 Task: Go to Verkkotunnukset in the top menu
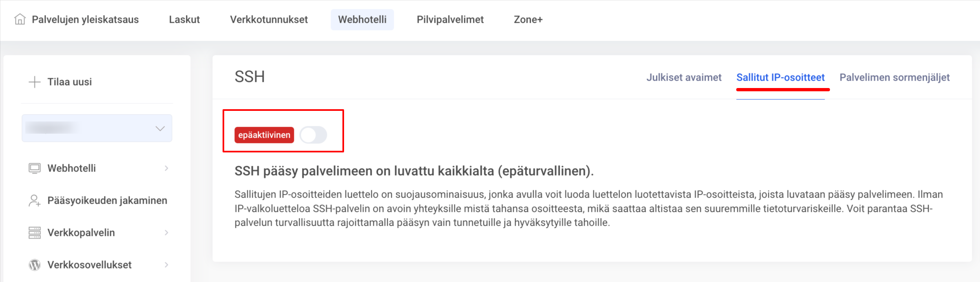(269, 20)
